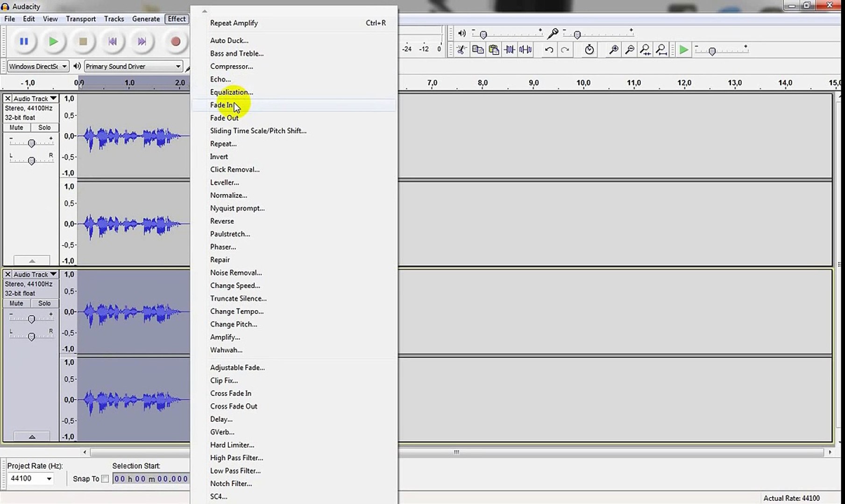The width and height of the screenshot is (845, 504).
Task: Click the up arrow above the Effect list
Action: [x=205, y=11]
